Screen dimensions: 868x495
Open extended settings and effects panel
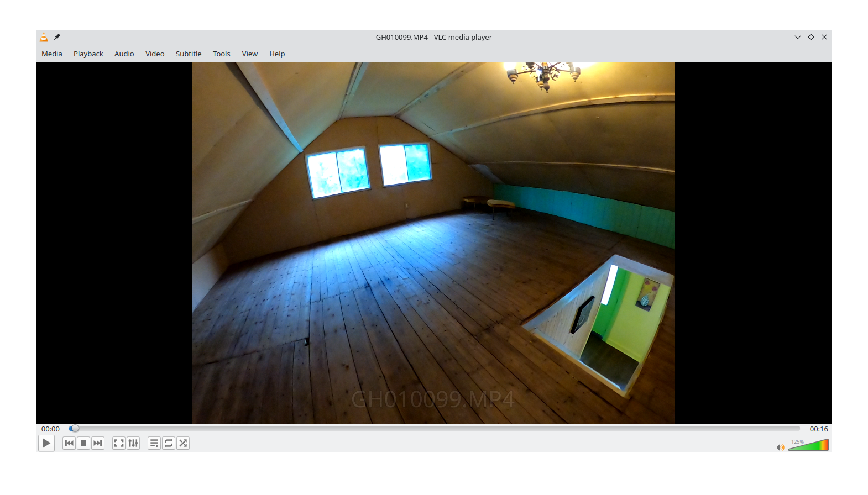(x=133, y=443)
